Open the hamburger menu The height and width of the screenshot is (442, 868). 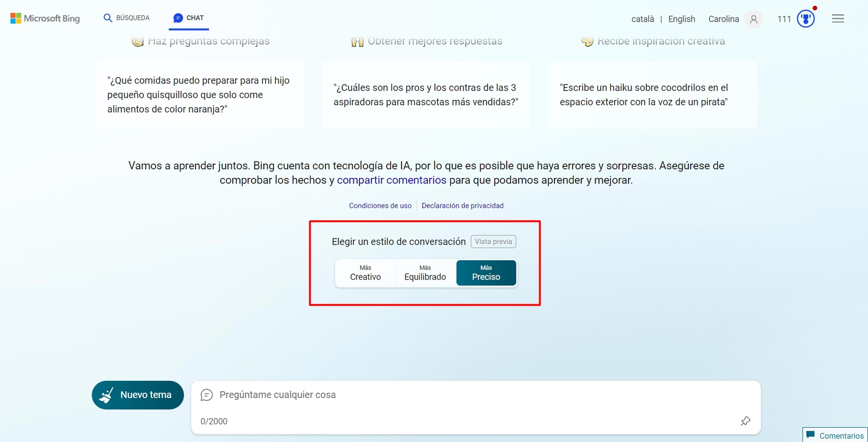(838, 19)
